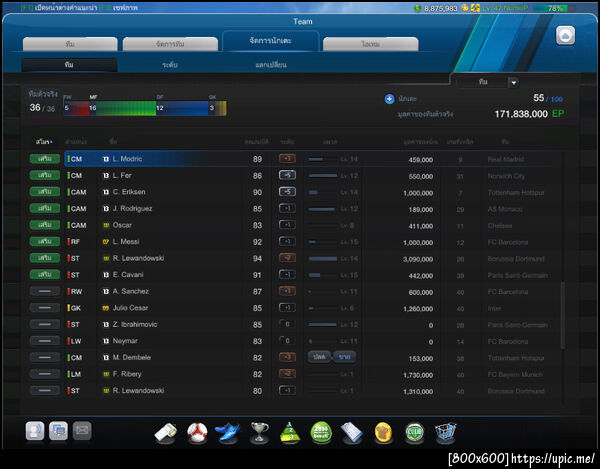
Task: Select the แลกเปลี่ยน sub-tab
Action: 271,65
